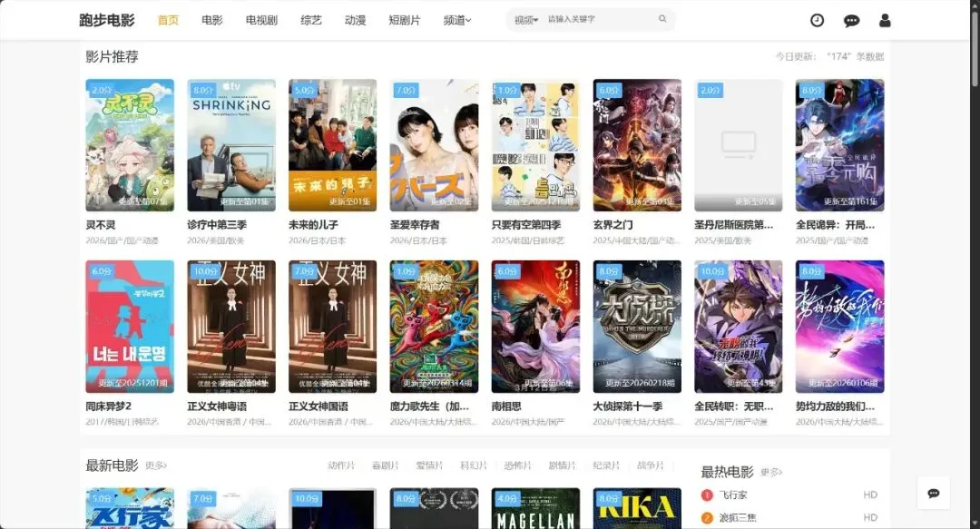Filter latest movies by 恐怖片
This screenshot has height=529, width=980.
pos(517,465)
